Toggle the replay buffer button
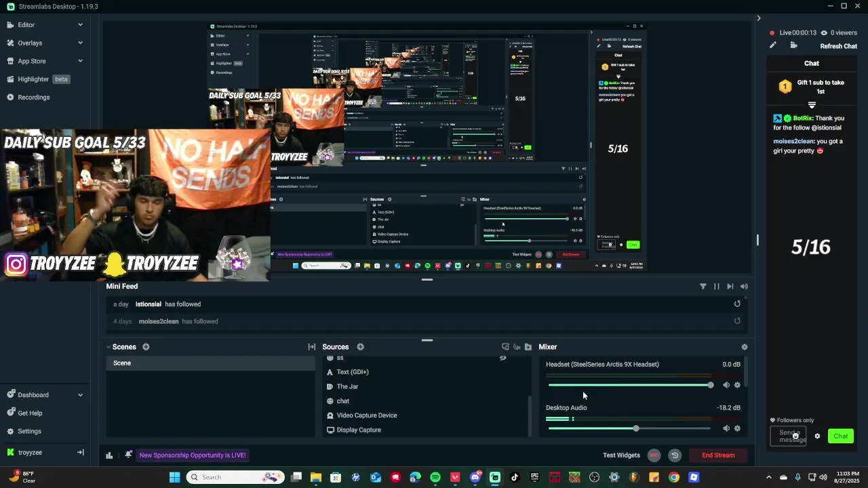The image size is (868, 488). [675, 455]
